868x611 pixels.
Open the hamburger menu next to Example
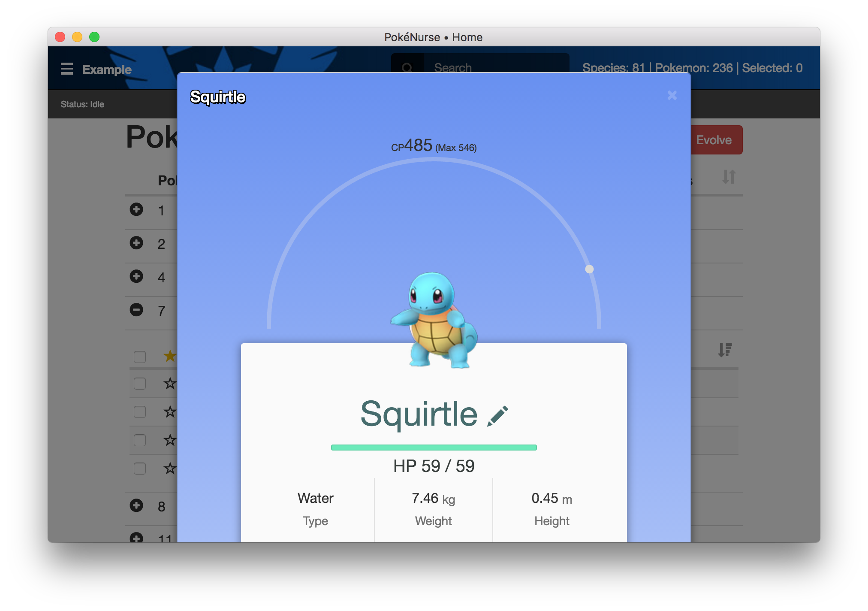(x=66, y=69)
